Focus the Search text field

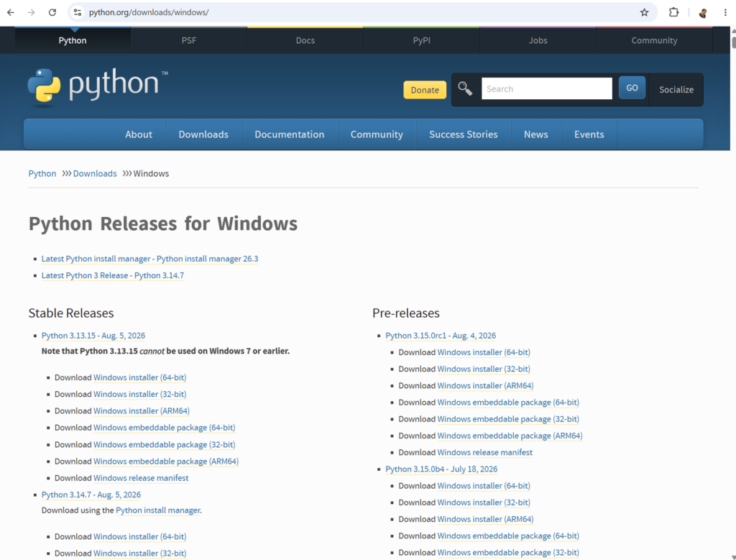click(546, 88)
